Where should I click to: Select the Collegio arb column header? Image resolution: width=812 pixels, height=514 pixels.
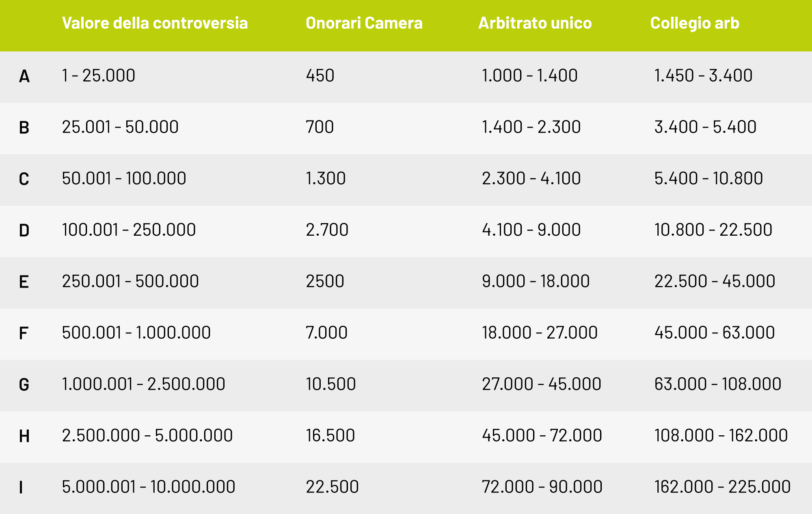[695, 24]
